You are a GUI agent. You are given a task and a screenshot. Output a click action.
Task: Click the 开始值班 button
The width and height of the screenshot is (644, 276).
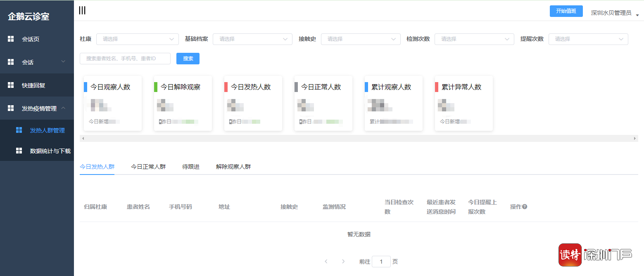[566, 11]
